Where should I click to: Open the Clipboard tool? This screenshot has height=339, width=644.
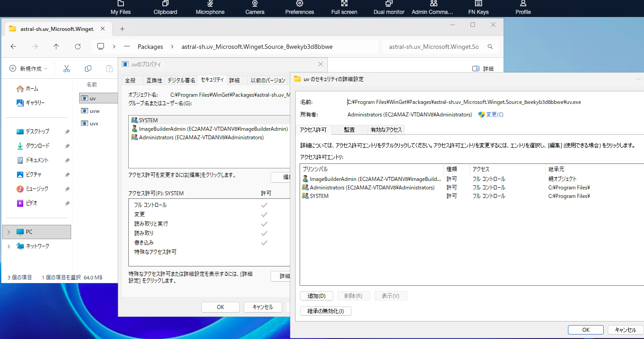point(165,8)
